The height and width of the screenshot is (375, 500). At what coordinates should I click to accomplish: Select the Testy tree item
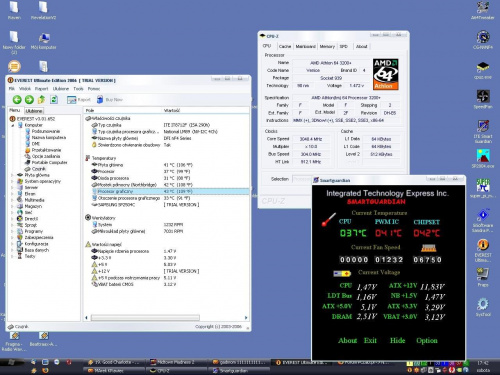pos(30,256)
